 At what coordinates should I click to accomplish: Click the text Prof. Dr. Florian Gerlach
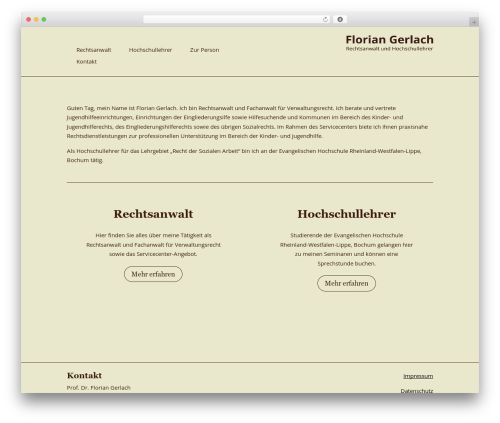(99, 388)
